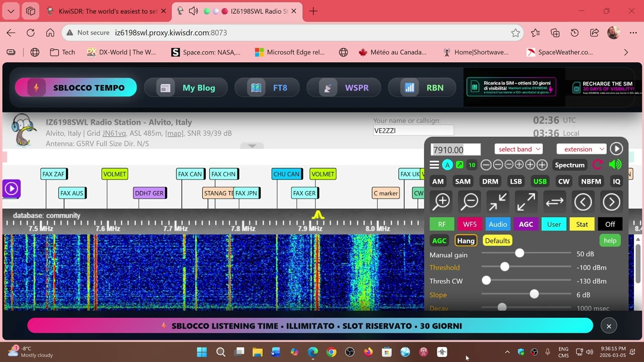Screen dimensions: 644x362
Task: Select NBFM mode
Action: (x=591, y=182)
